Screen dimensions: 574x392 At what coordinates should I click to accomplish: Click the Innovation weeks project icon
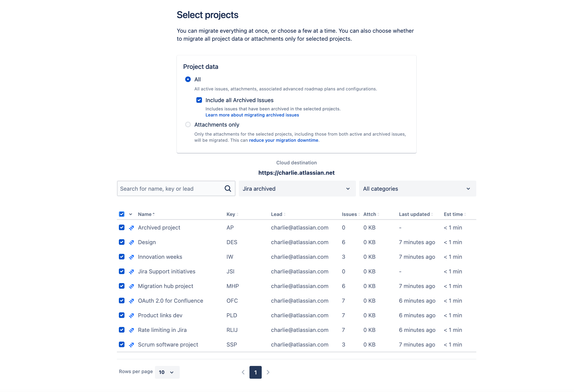pos(131,257)
